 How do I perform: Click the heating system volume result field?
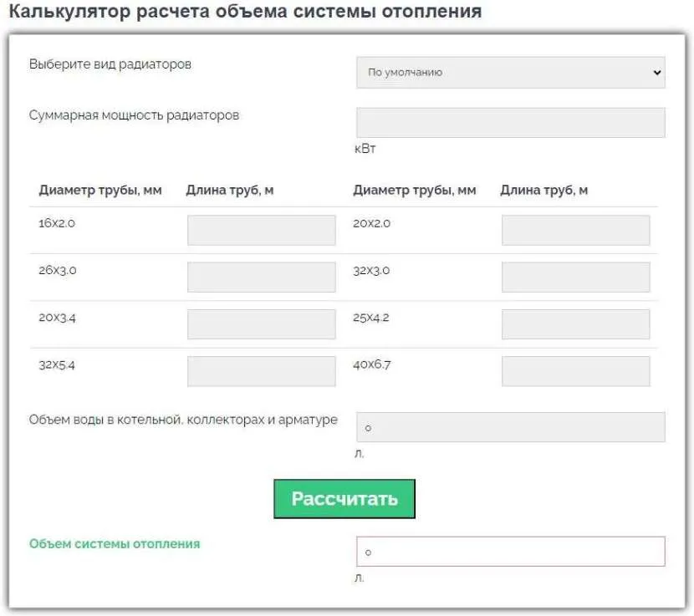tap(510, 552)
